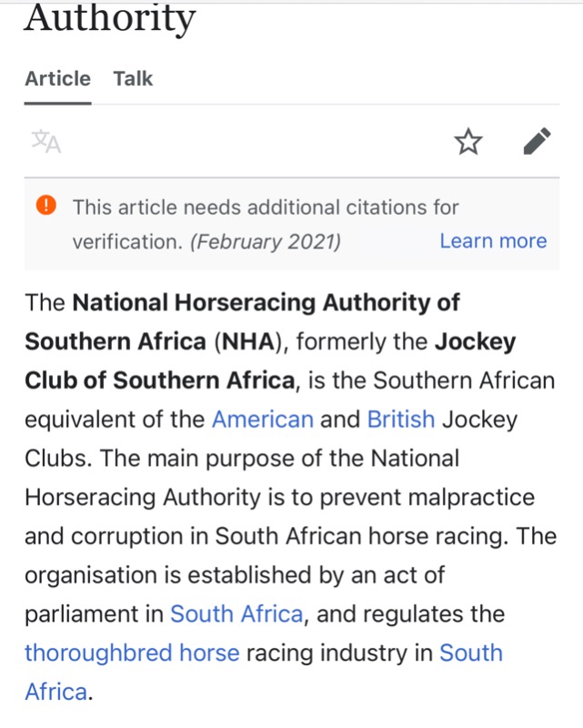This screenshot has width=583, height=728.
Task: Click the Learn more link
Action: click(x=493, y=241)
